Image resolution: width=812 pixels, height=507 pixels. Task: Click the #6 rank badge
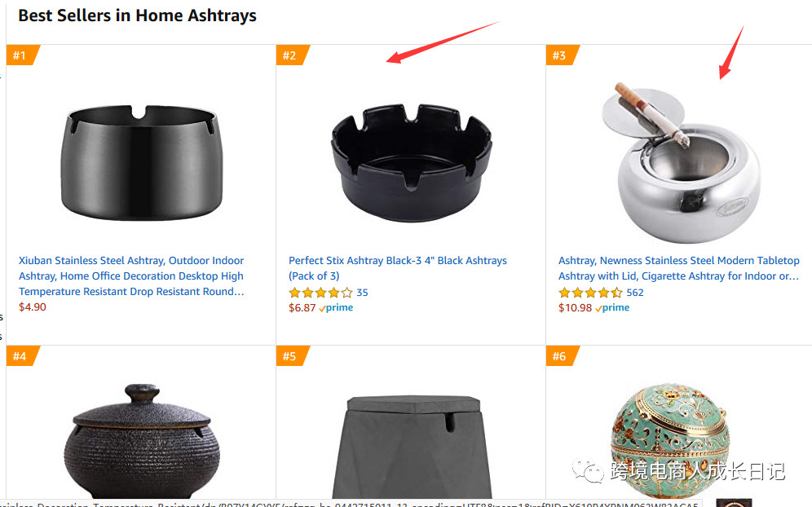tap(559, 356)
